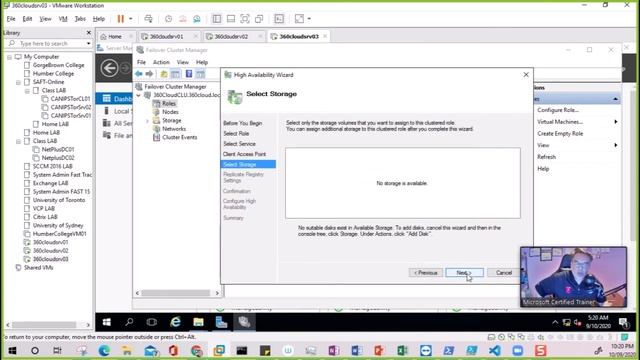640x360 pixels.
Task: Click the revert snapshot toolbar icon
Action: 182,19
